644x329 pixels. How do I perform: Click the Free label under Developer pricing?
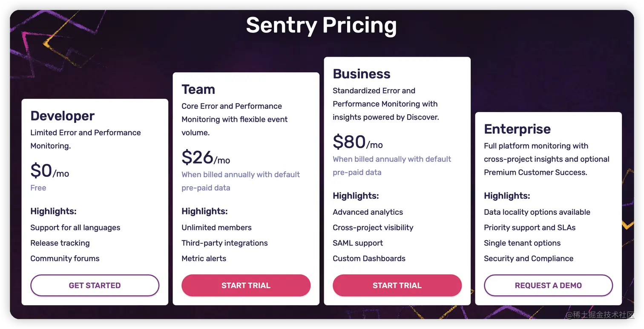(38, 188)
